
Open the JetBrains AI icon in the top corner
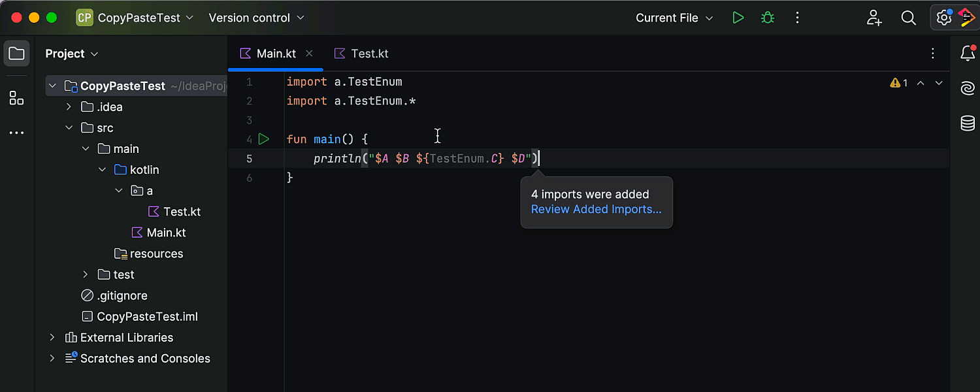(967, 18)
